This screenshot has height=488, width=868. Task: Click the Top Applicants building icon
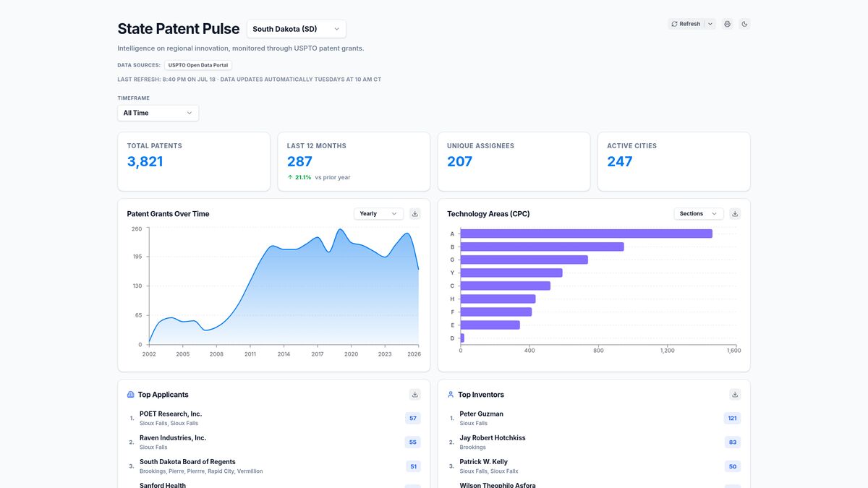[131, 395]
